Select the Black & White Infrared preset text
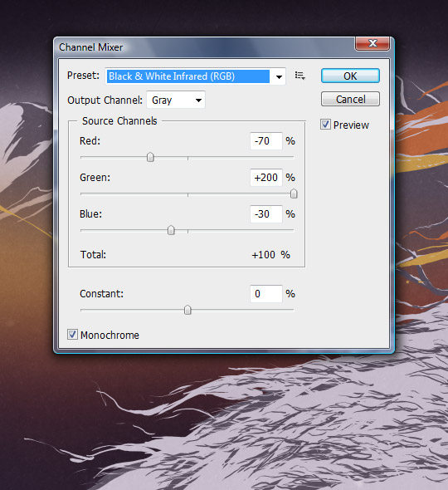 (x=172, y=76)
